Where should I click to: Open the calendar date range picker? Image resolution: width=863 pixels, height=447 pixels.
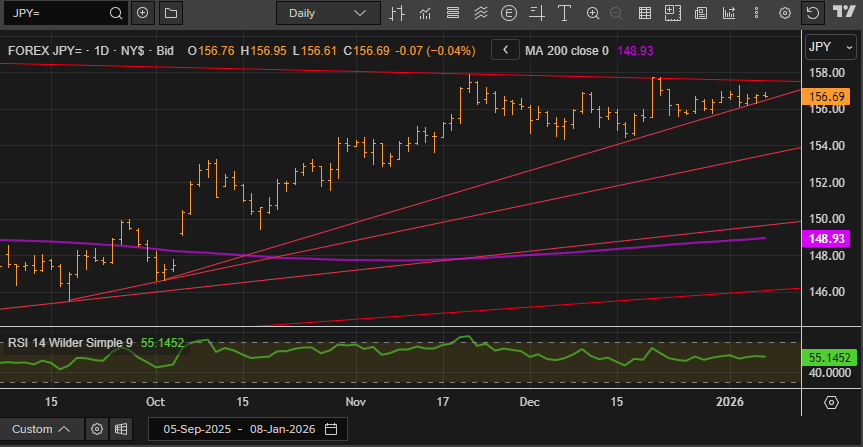point(331,429)
